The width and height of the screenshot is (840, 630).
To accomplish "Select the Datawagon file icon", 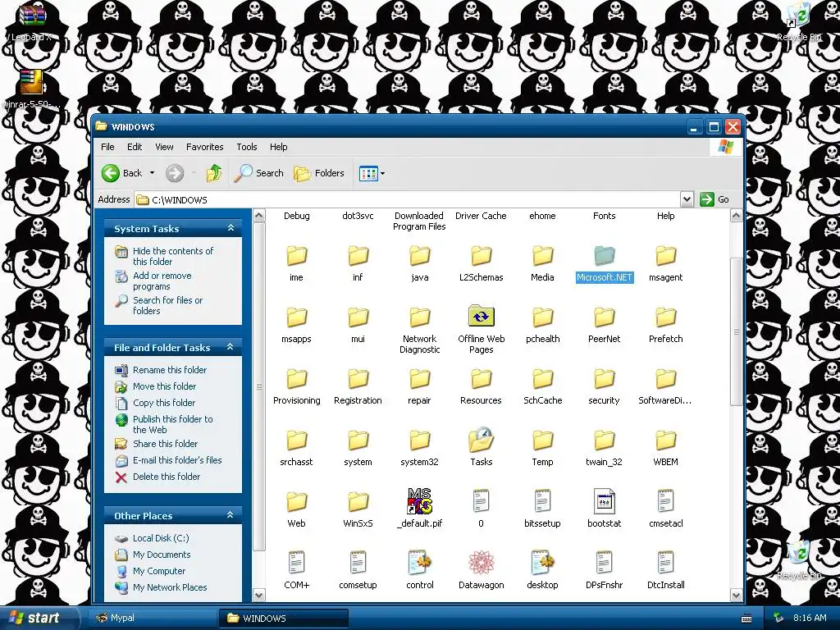I will (x=481, y=563).
